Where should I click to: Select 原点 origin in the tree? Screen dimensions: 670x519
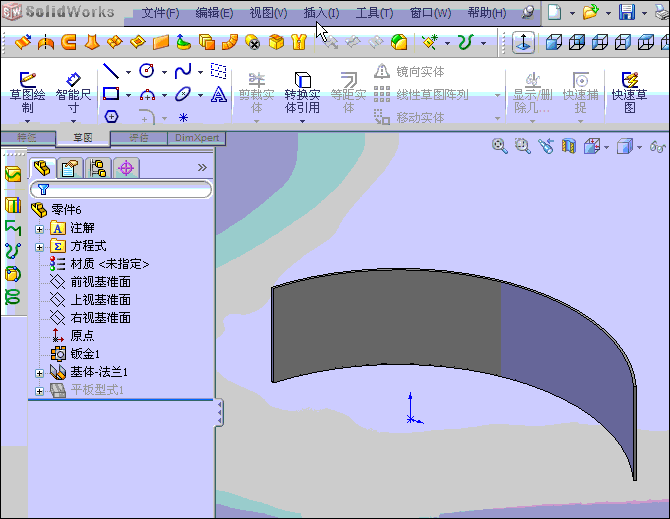coord(72,335)
